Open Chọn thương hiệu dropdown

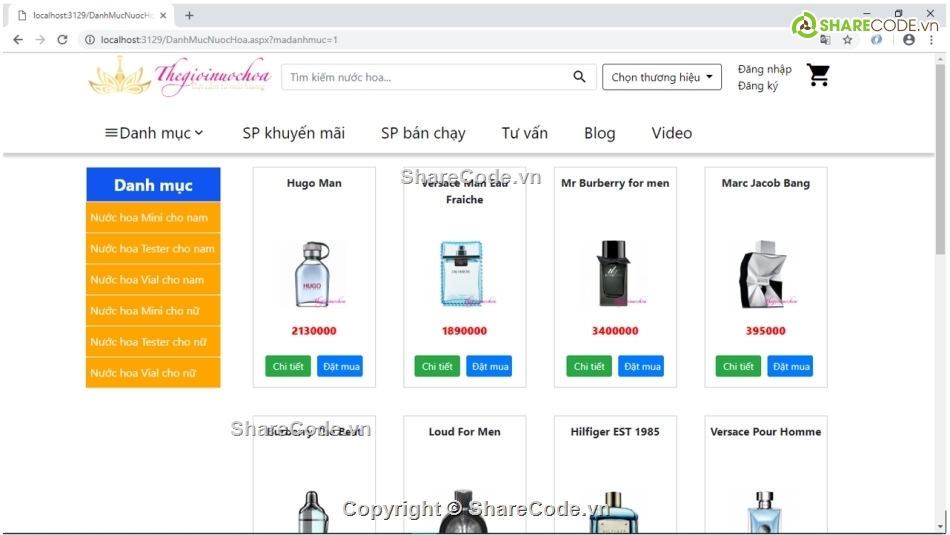pos(662,77)
